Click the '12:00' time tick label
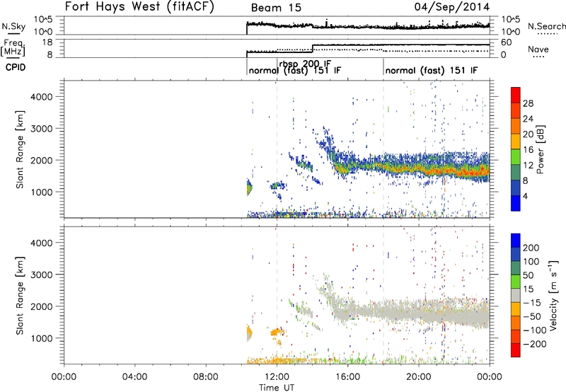566x392 pixels. 277,377
